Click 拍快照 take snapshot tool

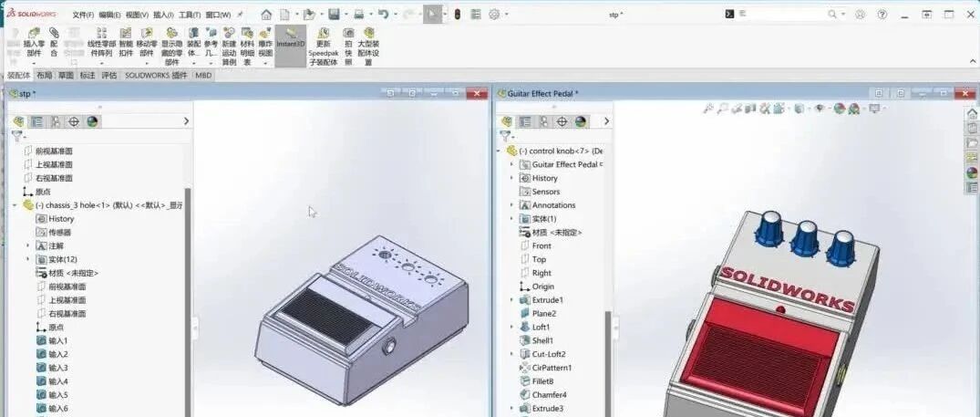click(x=349, y=47)
